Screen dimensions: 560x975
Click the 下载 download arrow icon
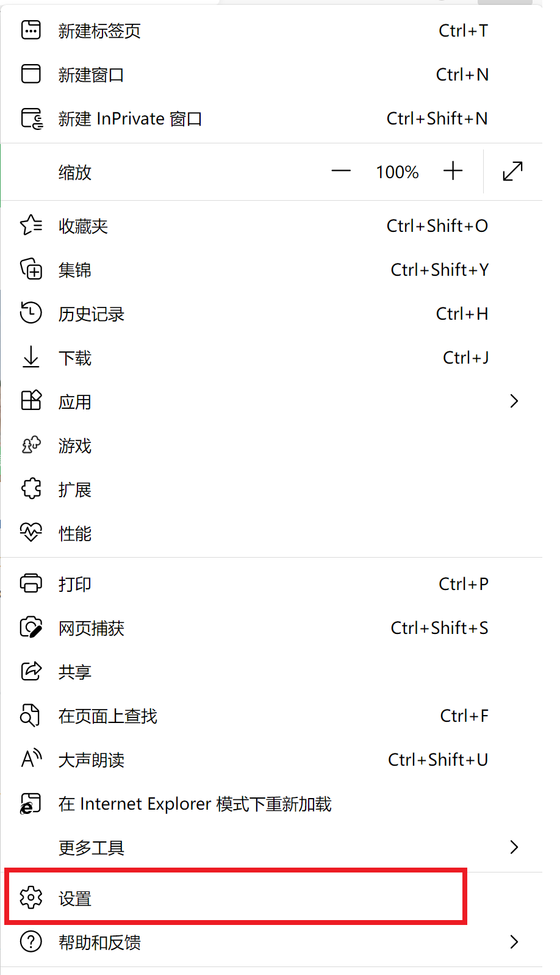point(31,358)
